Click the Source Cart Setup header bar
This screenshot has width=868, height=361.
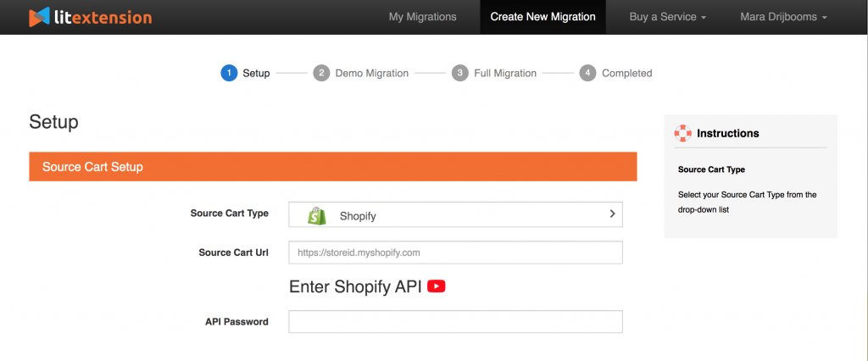coord(332,167)
